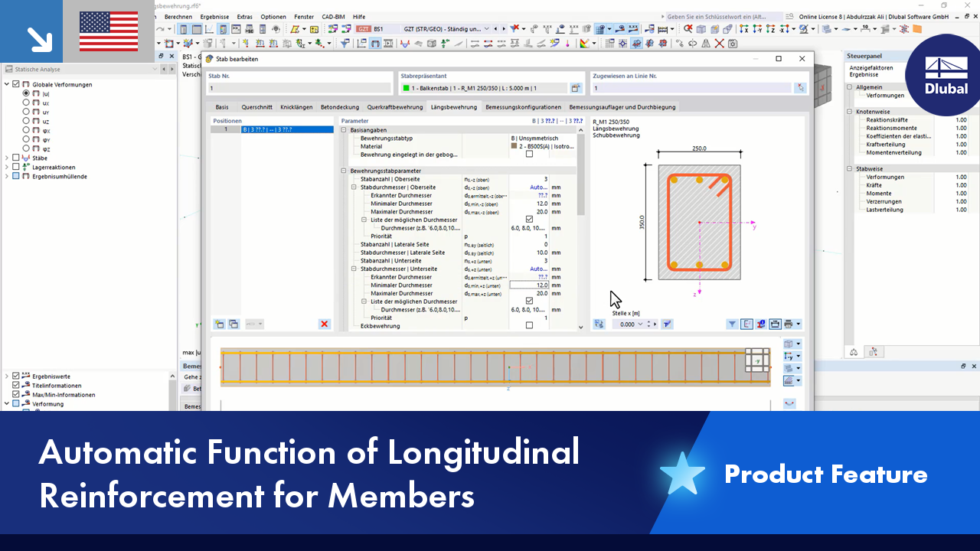Collapse the Globale Verformungen tree node

8,84
